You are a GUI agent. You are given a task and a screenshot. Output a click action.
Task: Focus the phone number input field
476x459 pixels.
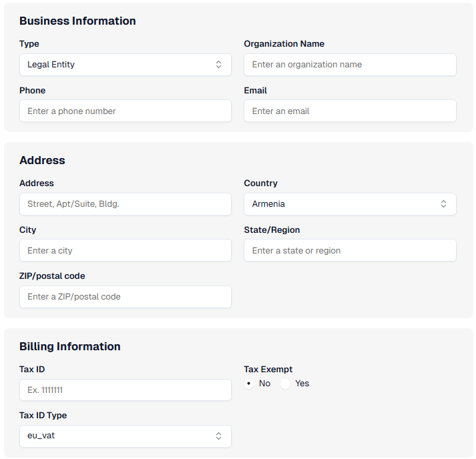click(x=125, y=111)
